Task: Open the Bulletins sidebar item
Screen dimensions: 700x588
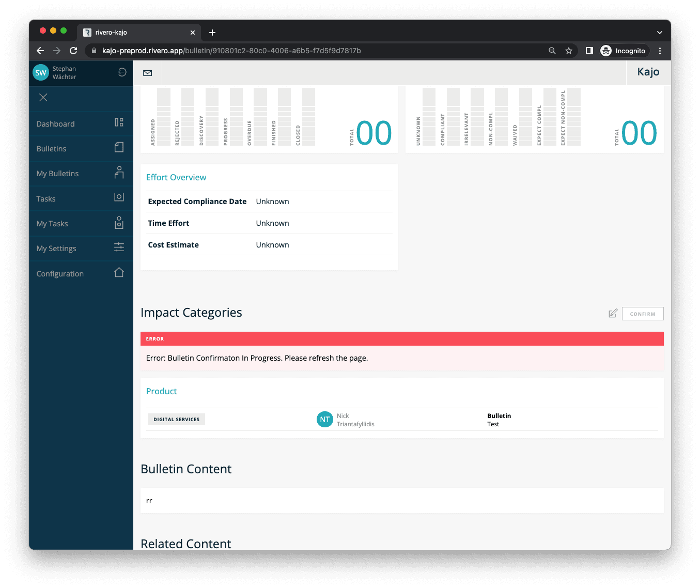Action: coord(81,149)
